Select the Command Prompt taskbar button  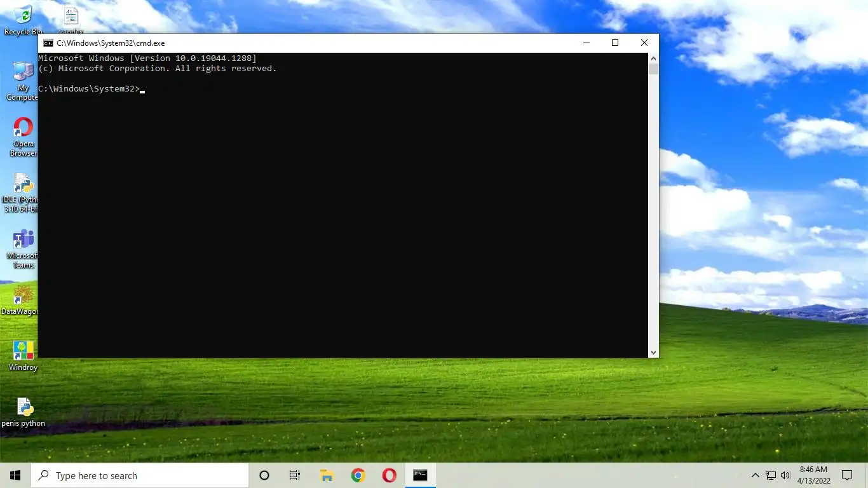coord(420,475)
